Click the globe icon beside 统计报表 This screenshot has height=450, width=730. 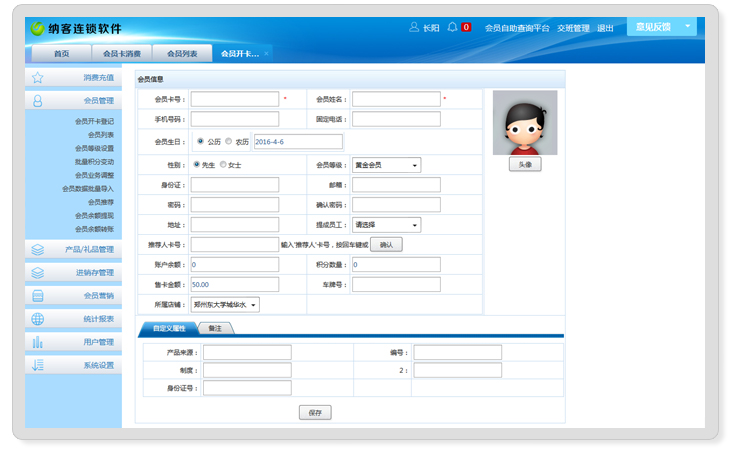(x=37, y=319)
